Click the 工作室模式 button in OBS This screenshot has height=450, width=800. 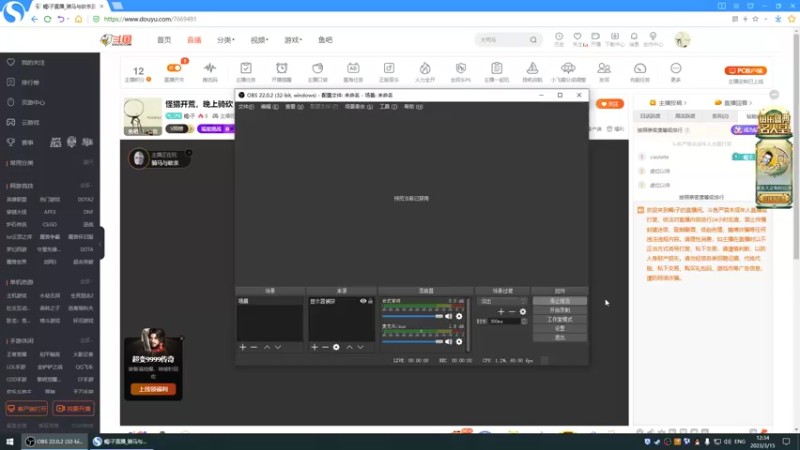pyautogui.click(x=560, y=319)
